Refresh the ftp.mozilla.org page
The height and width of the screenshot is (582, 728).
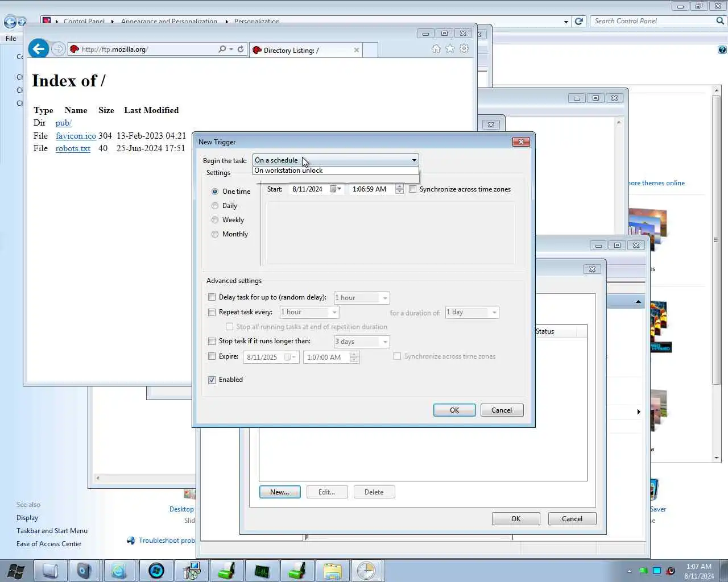coord(241,49)
